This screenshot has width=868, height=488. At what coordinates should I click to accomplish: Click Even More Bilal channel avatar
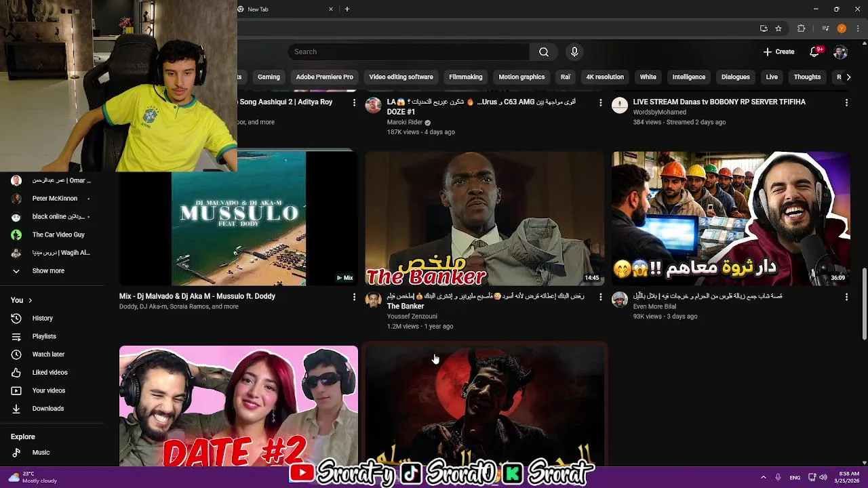coord(620,300)
